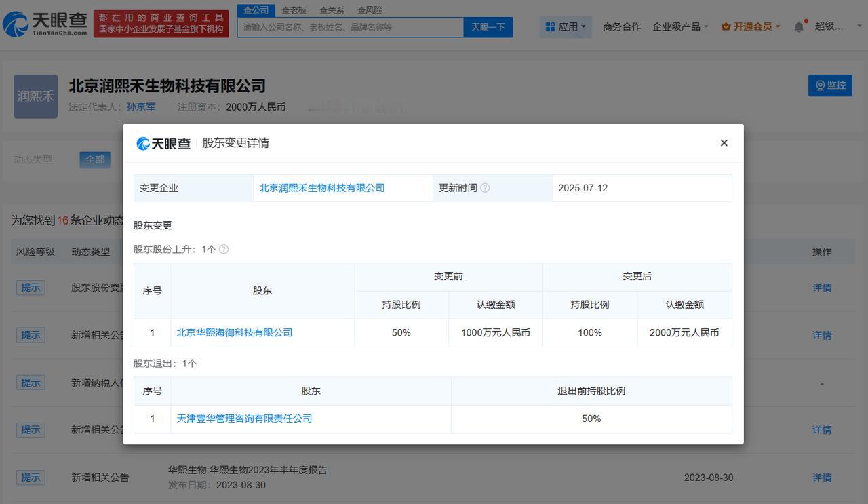Select the 查风险 search tab
Screen dimensions: 868x504
[x=370, y=10]
